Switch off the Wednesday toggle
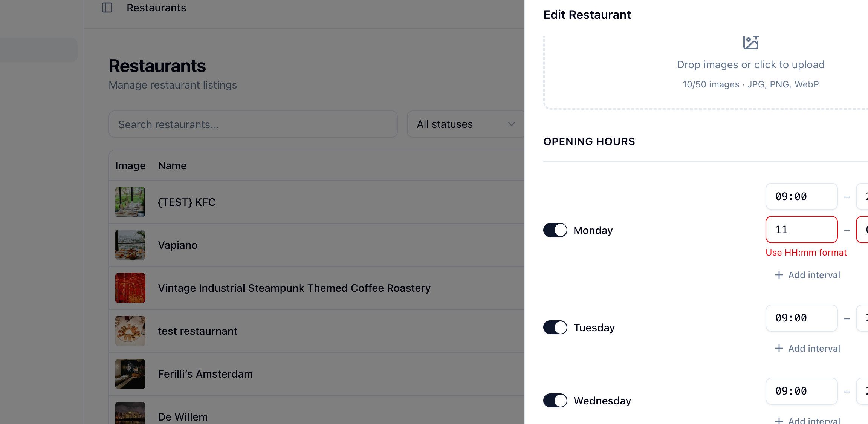 555,400
